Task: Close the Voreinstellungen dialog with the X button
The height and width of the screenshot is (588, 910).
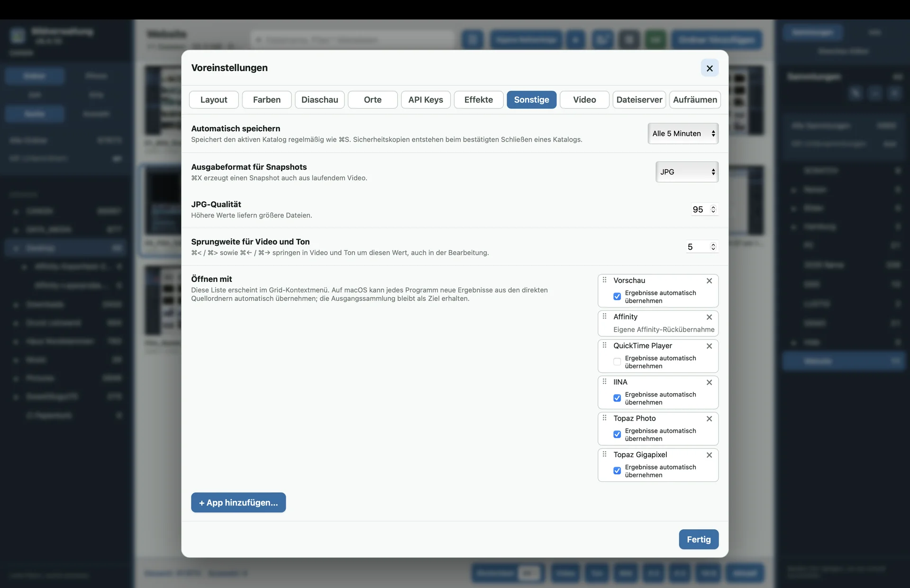Action: click(x=710, y=68)
